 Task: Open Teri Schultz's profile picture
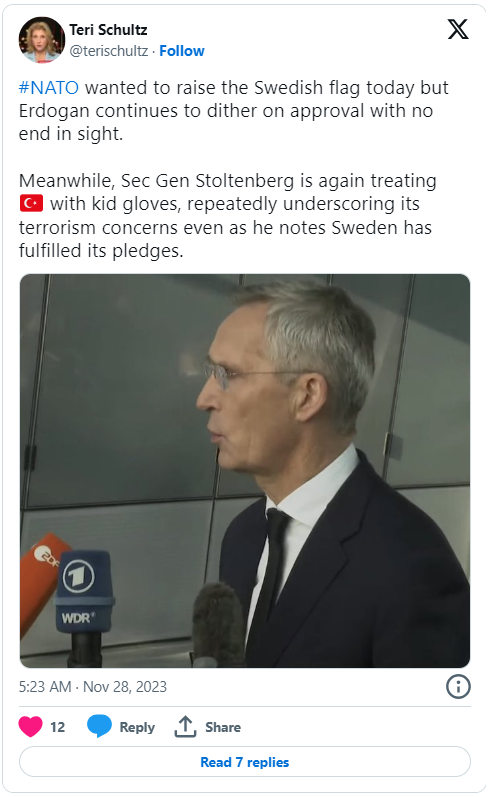coord(41,40)
